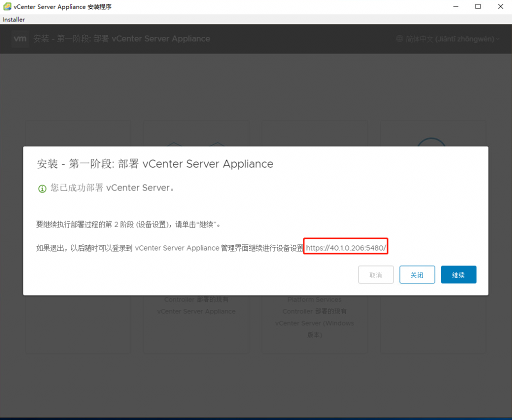Click the dimmed header title 安装 - 第一阶段 text
This screenshot has width=512, height=420.
tap(121, 39)
